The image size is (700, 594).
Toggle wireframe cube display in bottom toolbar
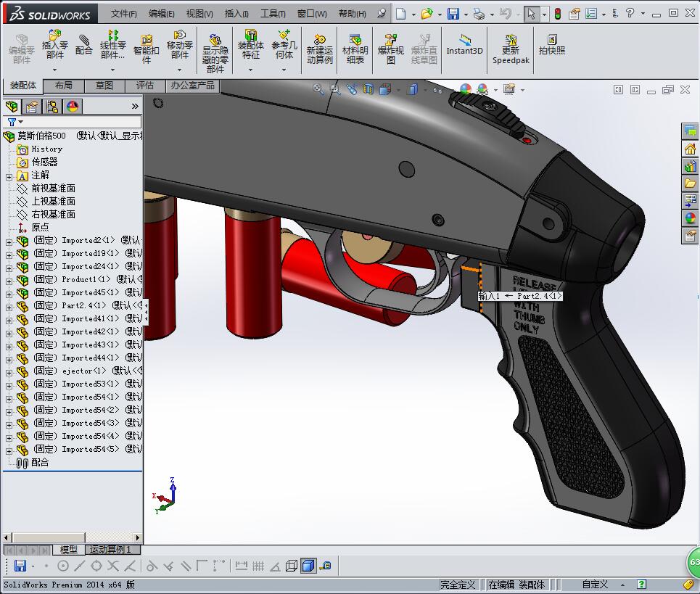coord(292,566)
